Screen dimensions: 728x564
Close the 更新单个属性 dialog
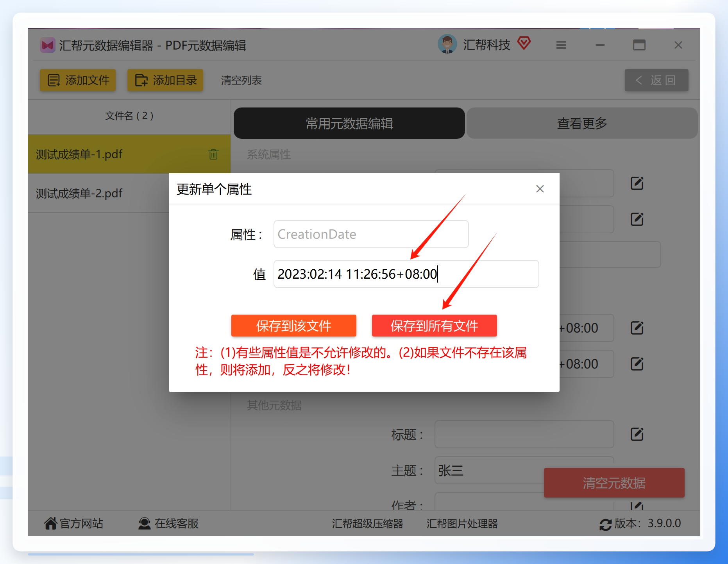click(540, 189)
